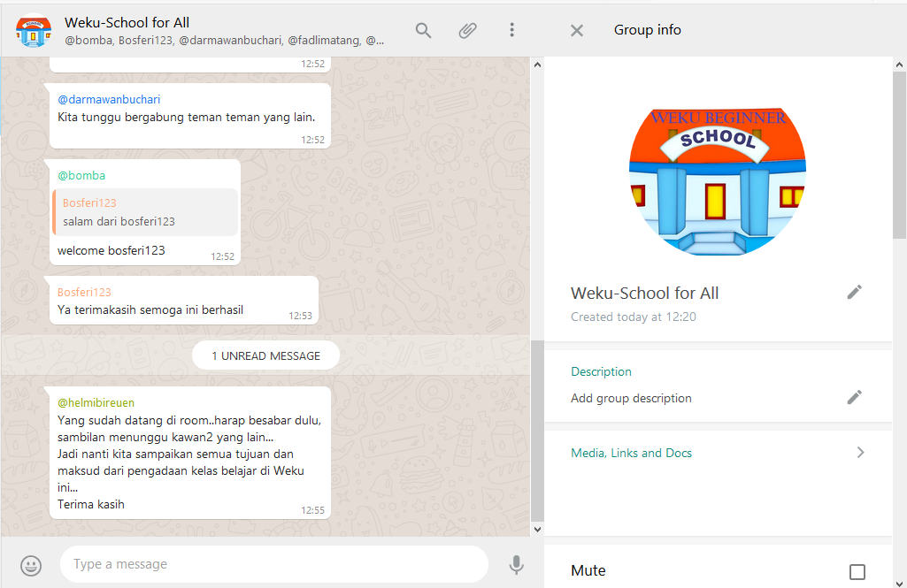Viewport: 907px width, 588px height.
Task: Open the emoji picker smiley icon
Action: tap(31, 565)
